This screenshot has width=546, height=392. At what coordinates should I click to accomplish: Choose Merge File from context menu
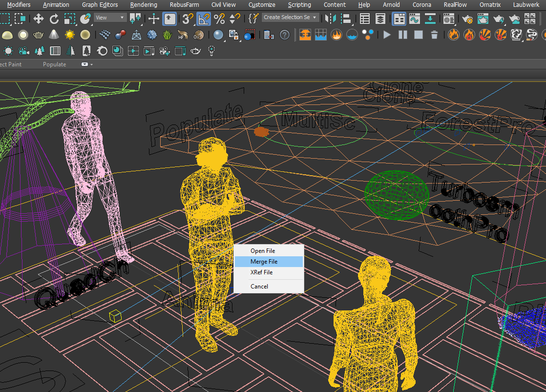[x=264, y=262]
